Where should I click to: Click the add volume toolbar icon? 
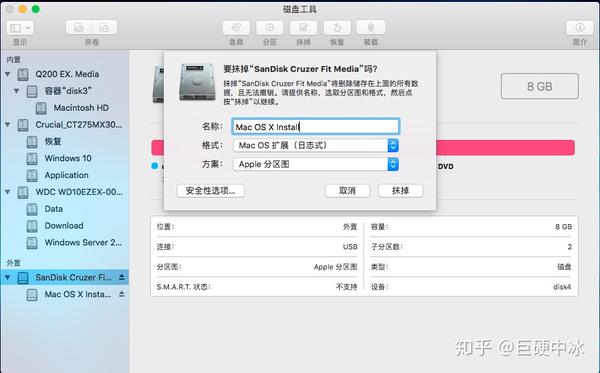[79, 28]
